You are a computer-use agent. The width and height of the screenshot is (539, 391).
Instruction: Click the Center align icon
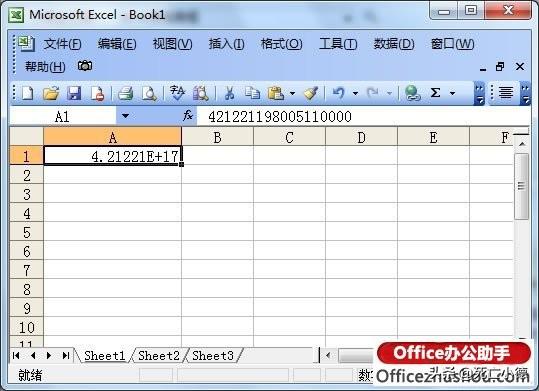[506, 93]
